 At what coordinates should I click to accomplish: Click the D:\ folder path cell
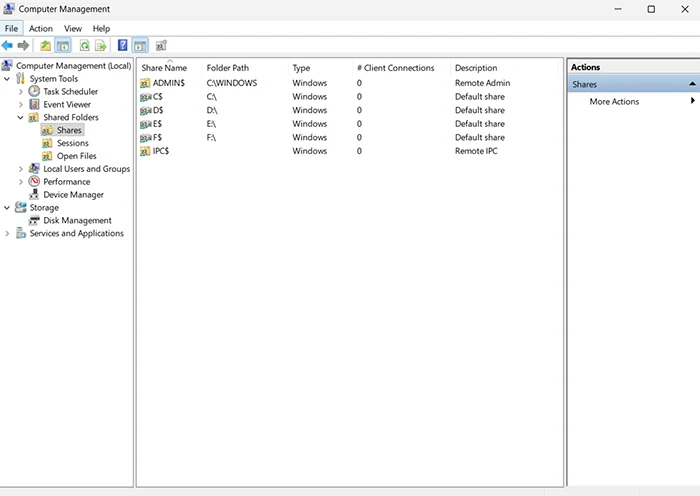click(x=212, y=110)
